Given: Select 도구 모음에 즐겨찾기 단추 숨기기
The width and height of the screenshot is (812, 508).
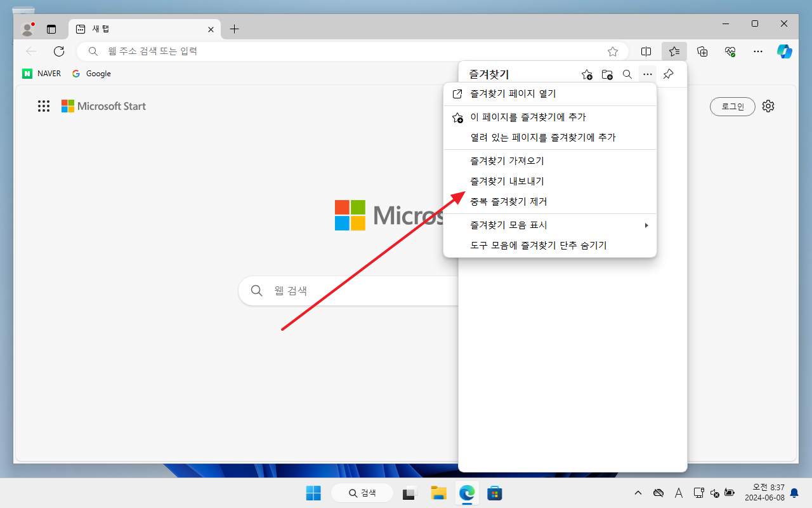Looking at the screenshot, I should coord(550,246).
